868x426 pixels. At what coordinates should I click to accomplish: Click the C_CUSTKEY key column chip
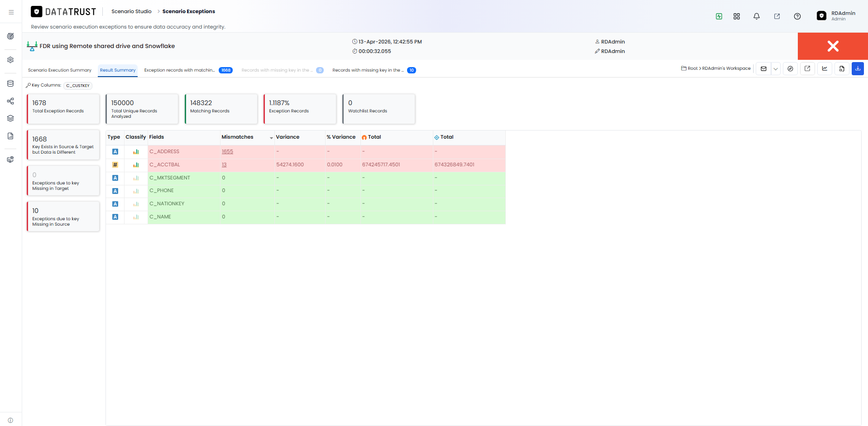point(78,86)
